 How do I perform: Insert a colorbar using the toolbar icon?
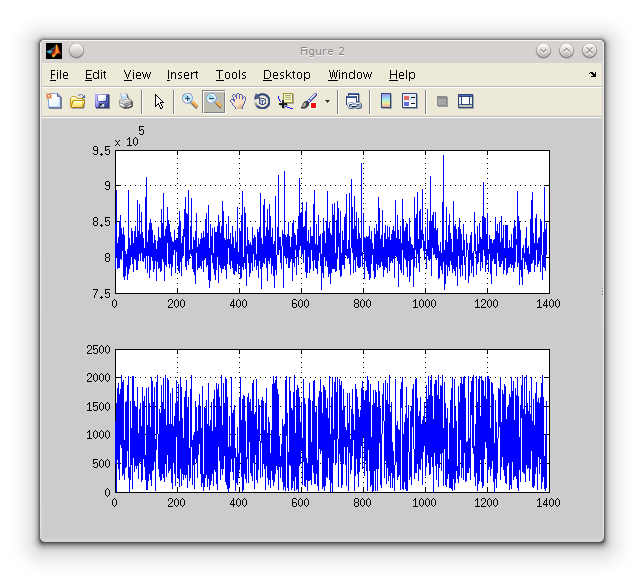click(386, 101)
